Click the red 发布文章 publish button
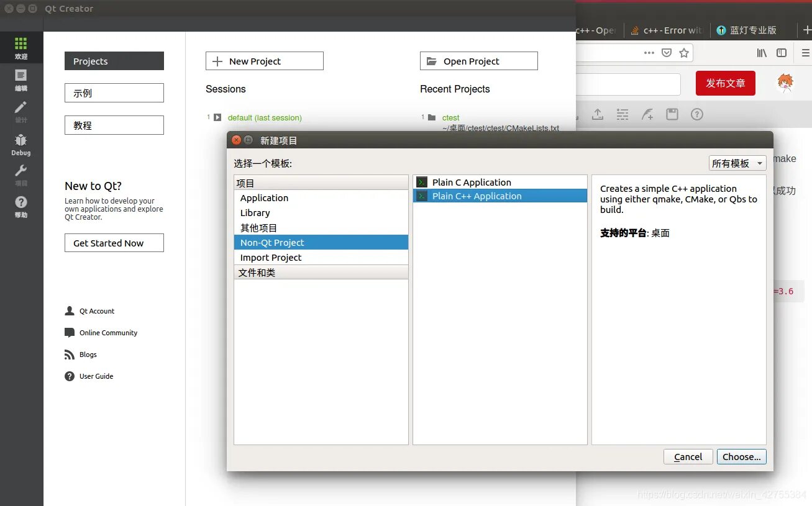 [x=726, y=83]
